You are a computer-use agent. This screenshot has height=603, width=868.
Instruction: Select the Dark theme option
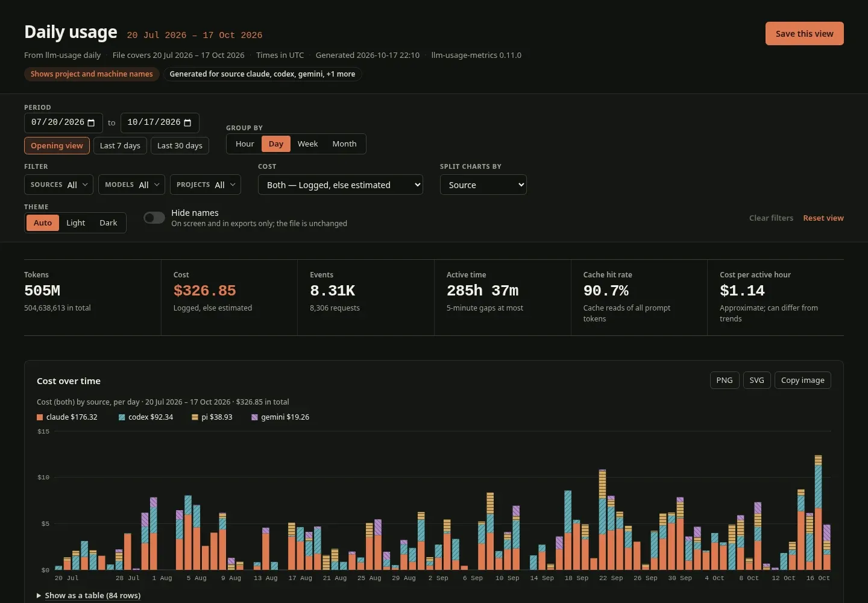click(108, 223)
